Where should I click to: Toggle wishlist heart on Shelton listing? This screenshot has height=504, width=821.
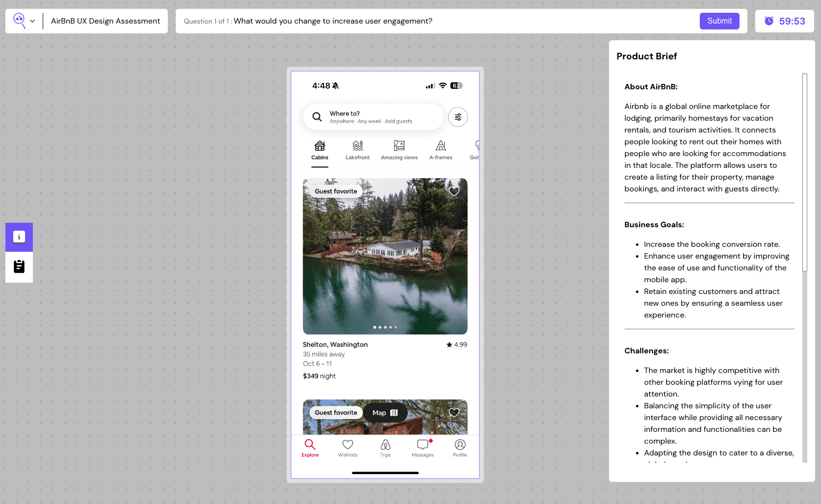pyautogui.click(x=454, y=191)
